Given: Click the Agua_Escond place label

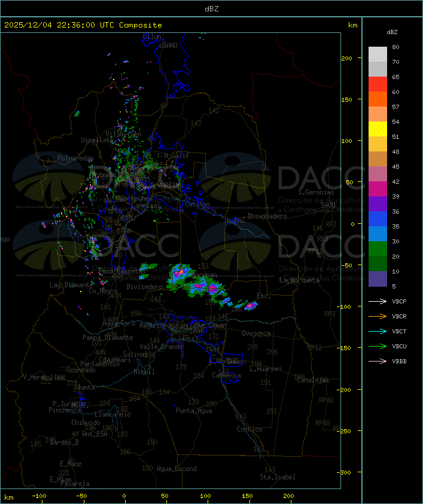Looking at the screenshot, I should coord(176,469).
